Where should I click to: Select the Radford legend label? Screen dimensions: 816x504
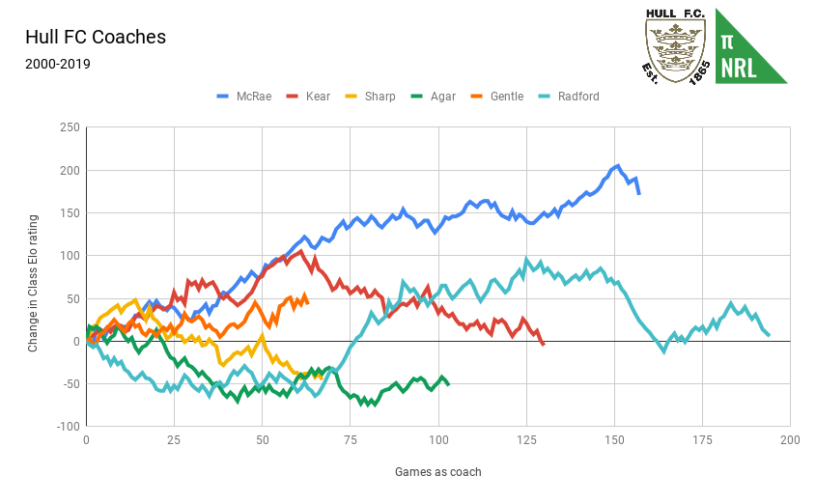pos(578,97)
